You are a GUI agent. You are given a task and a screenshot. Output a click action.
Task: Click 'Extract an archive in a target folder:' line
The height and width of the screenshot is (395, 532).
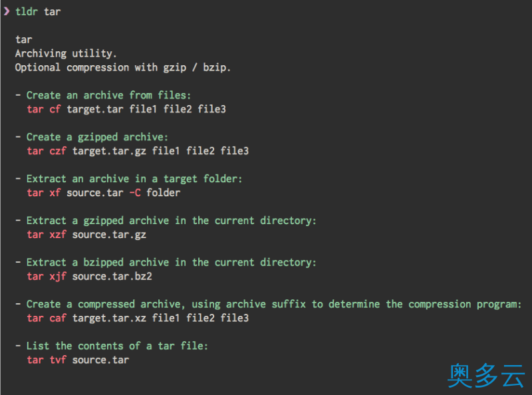point(134,179)
